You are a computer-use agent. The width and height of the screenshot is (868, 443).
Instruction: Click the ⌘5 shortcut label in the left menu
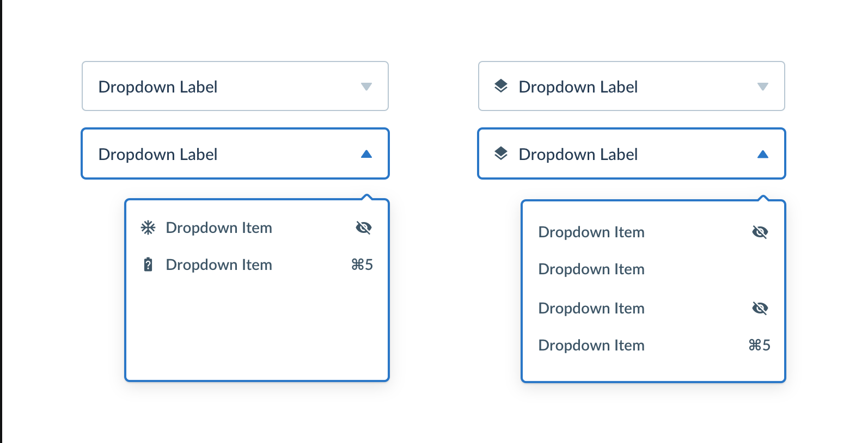[x=361, y=264]
